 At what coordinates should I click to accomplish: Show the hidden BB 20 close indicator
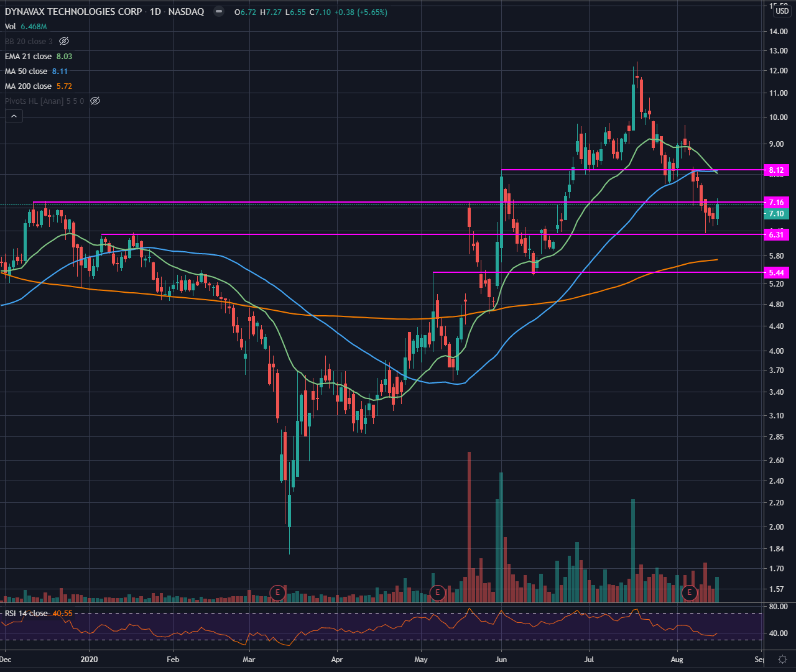(63, 42)
